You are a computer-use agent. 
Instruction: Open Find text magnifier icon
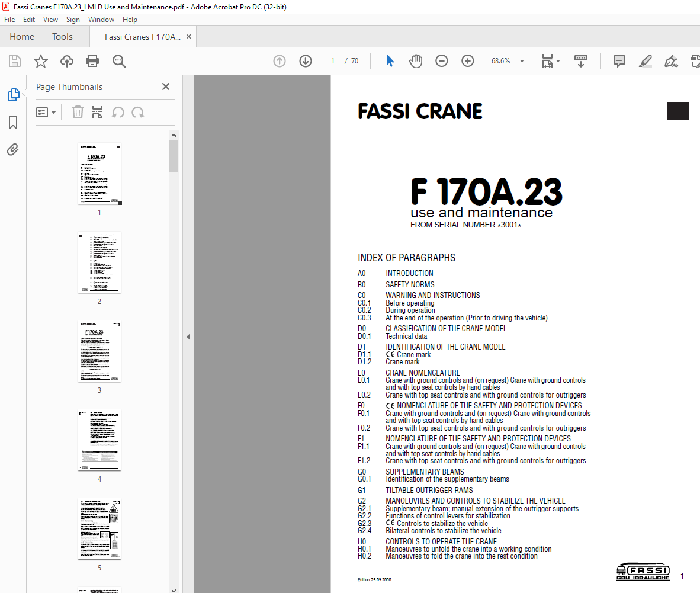coord(119,61)
